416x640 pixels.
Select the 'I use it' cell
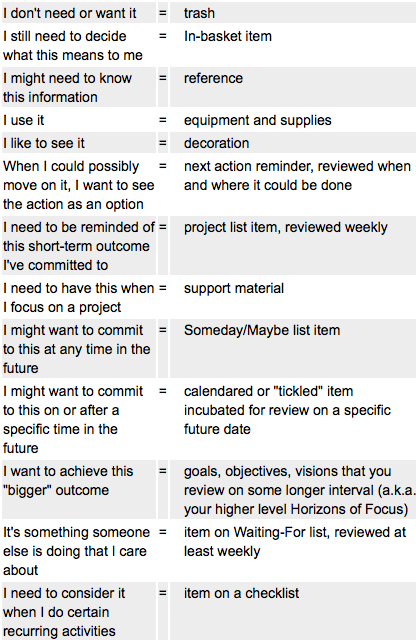point(79,120)
